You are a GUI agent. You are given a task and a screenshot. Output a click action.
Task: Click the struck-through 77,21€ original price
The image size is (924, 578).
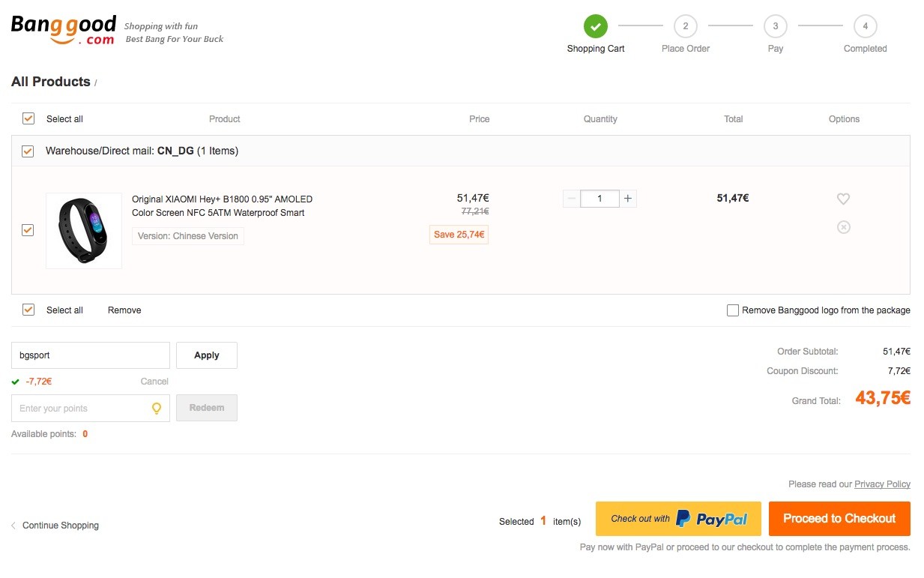coord(475,212)
